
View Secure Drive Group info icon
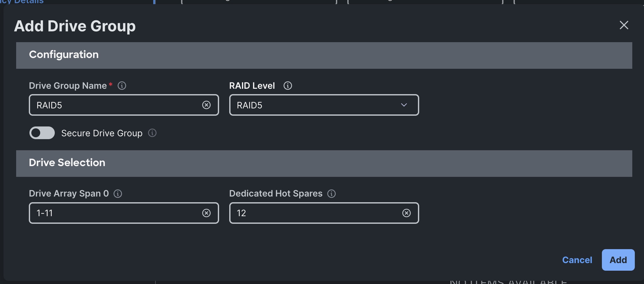click(x=152, y=133)
